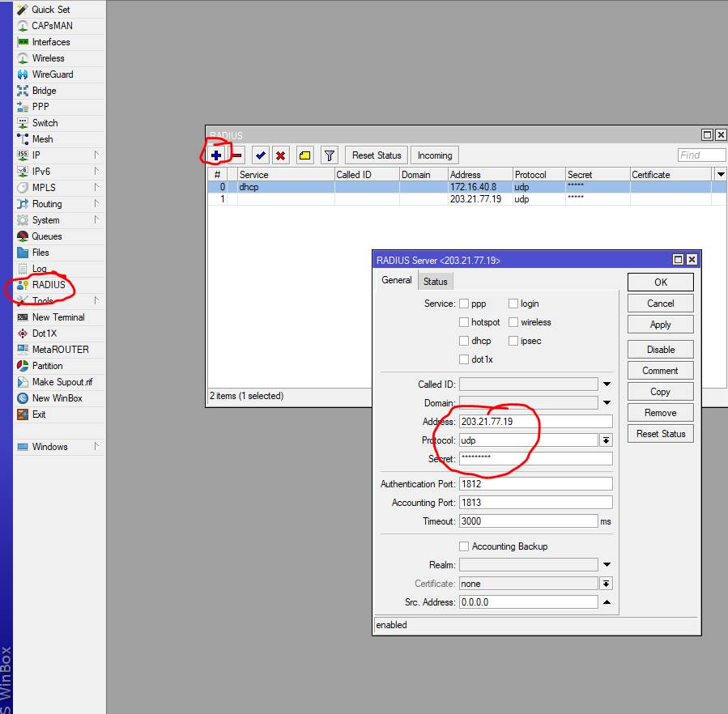Open the RADIUS menu item
Viewport: 728px width, 714px height.
49,285
